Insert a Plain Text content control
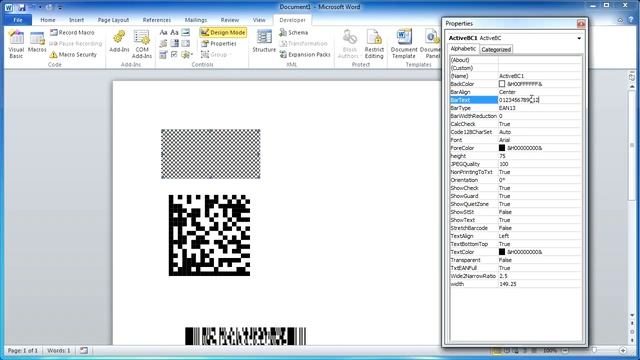The image size is (640, 360). [x=174, y=32]
